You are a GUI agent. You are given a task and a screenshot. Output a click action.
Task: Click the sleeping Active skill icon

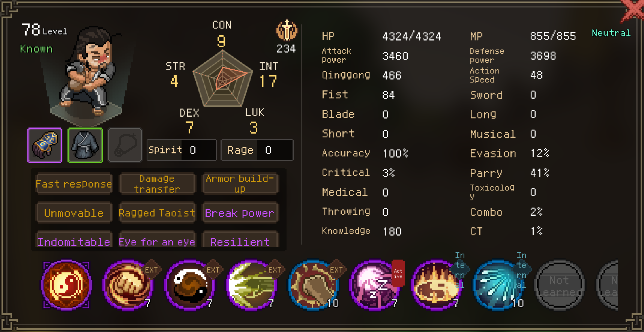374,285
